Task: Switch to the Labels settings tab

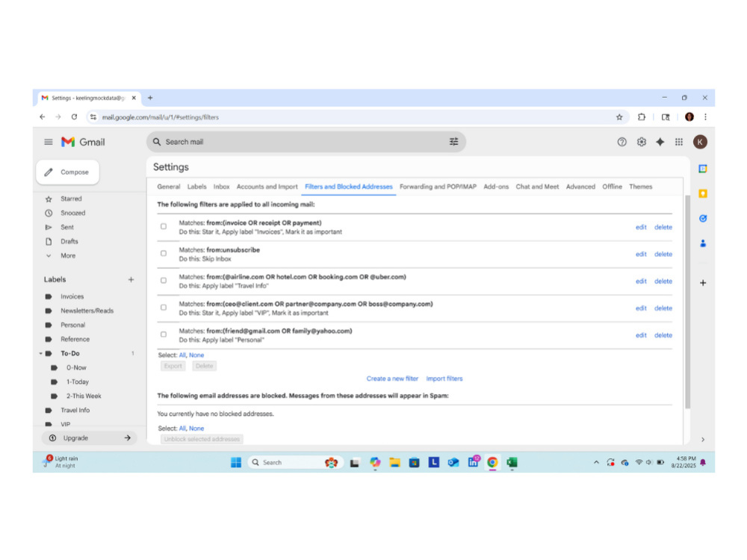Action: pos(196,187)
